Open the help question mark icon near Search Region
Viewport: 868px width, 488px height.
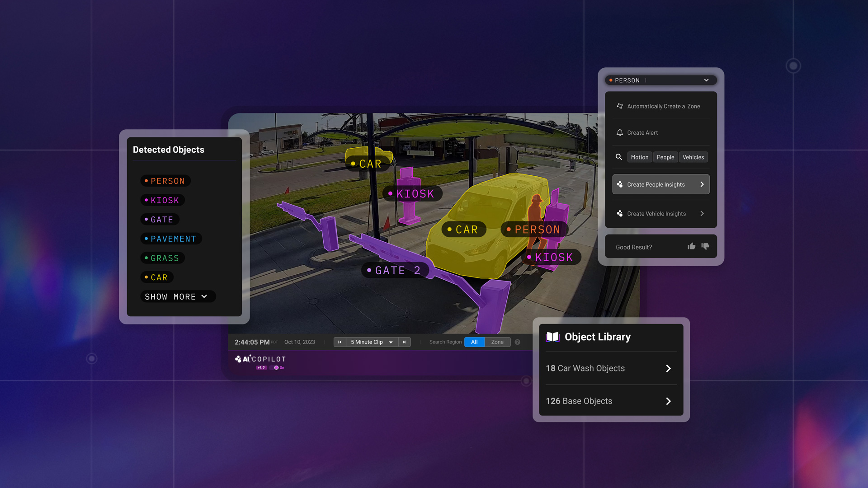click(517, 342)
